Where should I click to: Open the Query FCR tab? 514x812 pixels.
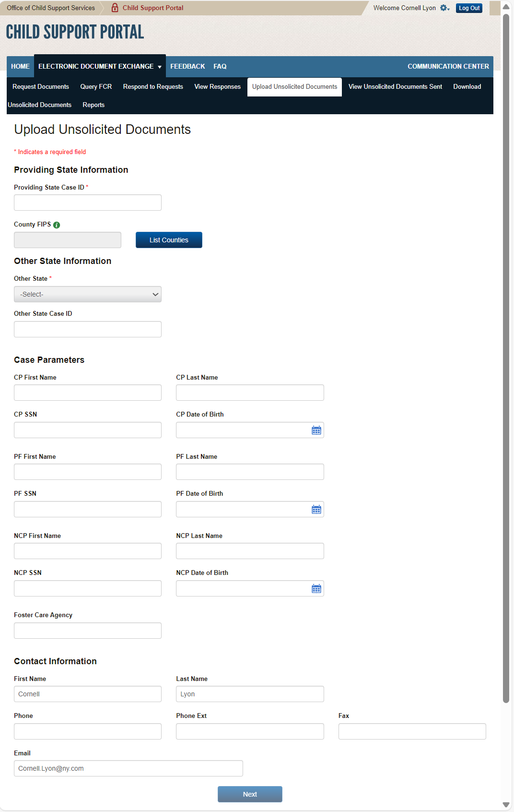point(96,87)
